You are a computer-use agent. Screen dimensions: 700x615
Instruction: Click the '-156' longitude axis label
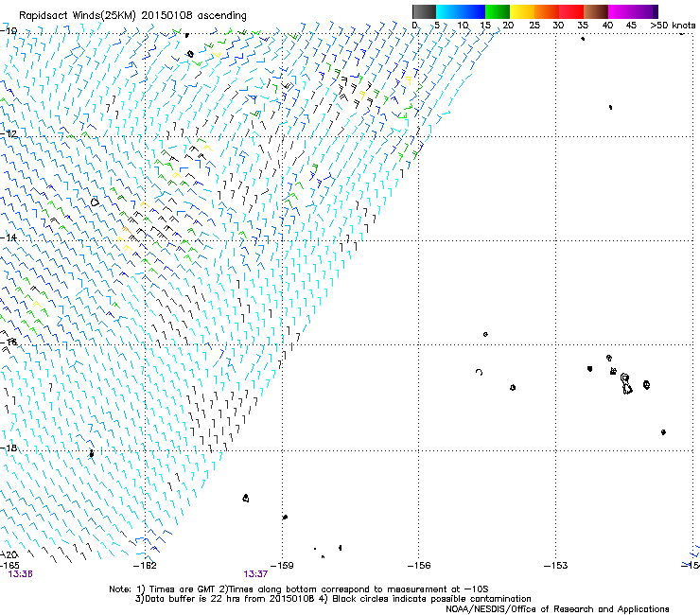(419, 566)
